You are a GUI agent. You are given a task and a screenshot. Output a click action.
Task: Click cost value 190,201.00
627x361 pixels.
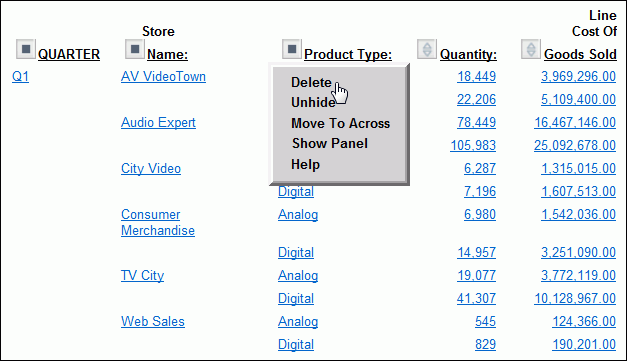point(584,345)
